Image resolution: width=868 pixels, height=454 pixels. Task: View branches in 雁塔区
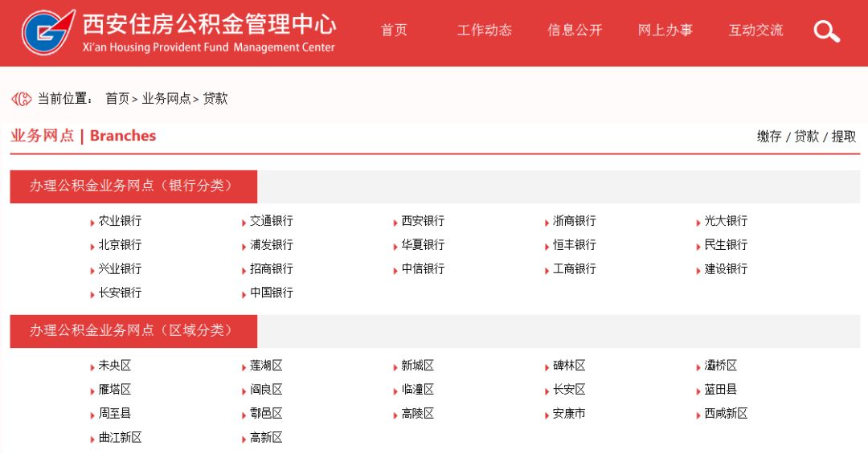click(115, 390)
